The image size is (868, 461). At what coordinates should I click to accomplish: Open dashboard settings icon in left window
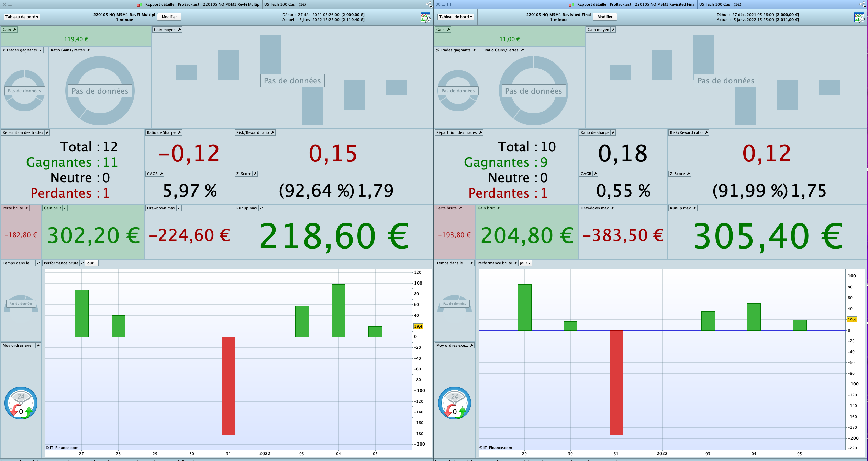(425, 17)
